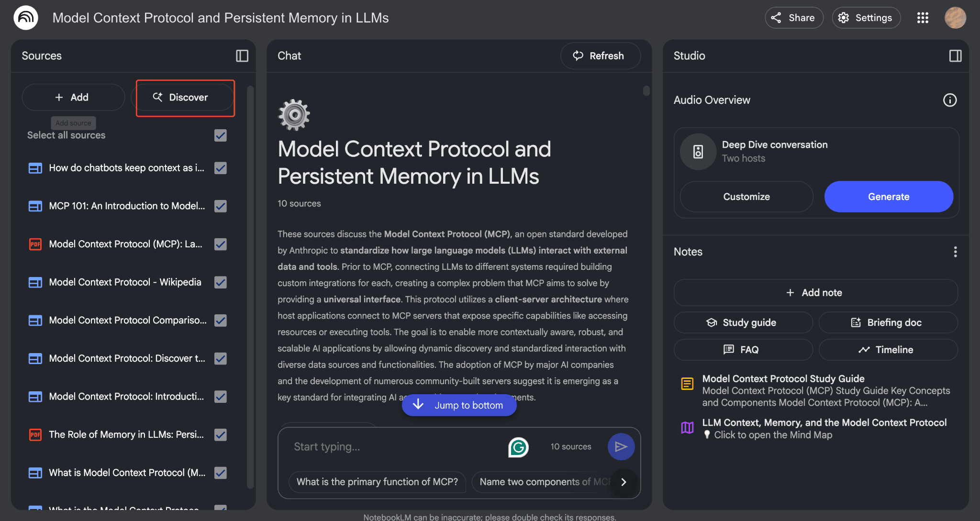The width and height of the screenshot is (980, 521).
Task: Open the Settings menu
Action: point(866,17)
